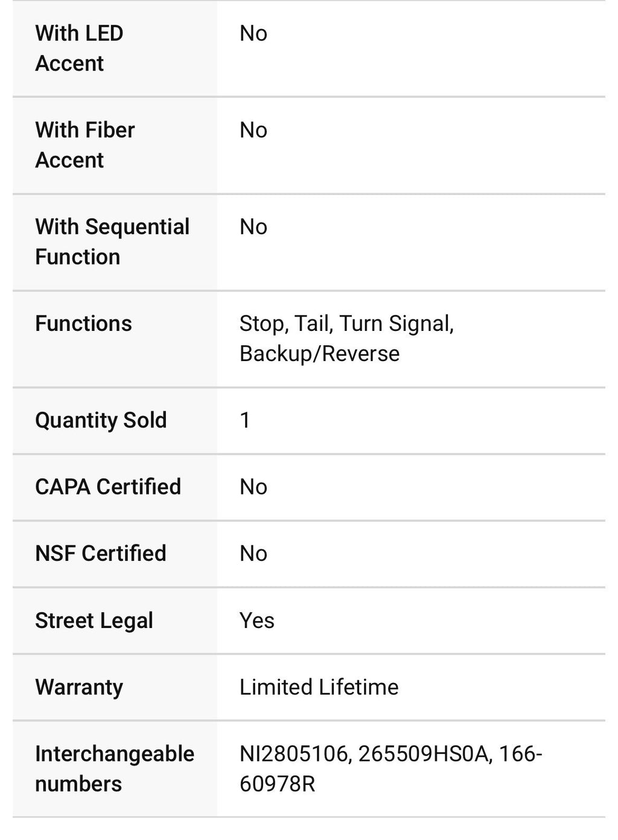This screenshot has height=840, width=618.
Task: Click the "Street Legal" label
Action: (x=94, y=621)
